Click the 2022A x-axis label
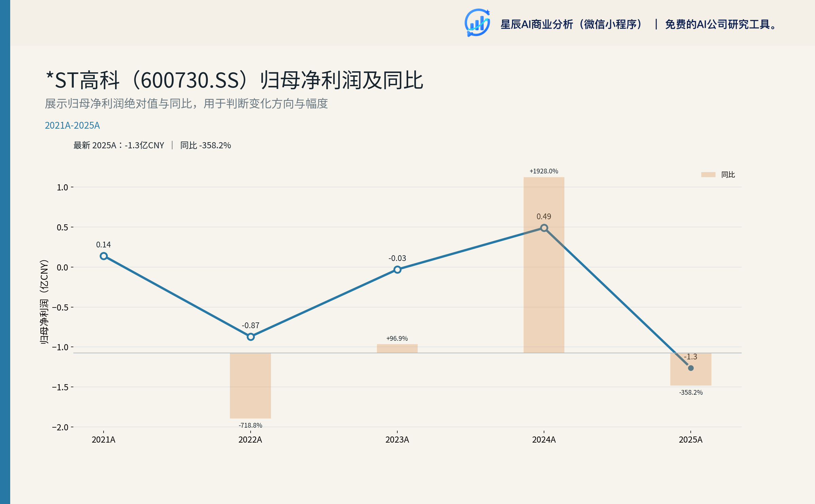The height and width of the screenshot is (504, 815). (250, 440)
